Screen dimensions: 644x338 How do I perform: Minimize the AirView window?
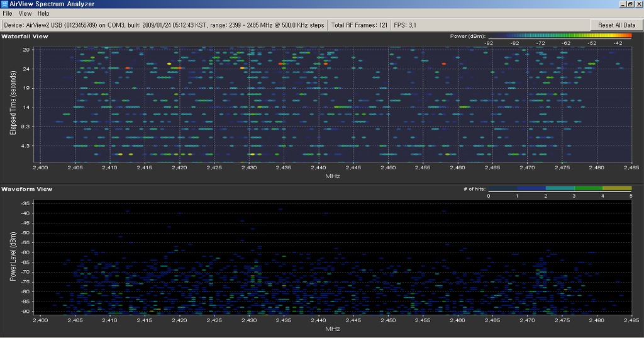(623, 4)
